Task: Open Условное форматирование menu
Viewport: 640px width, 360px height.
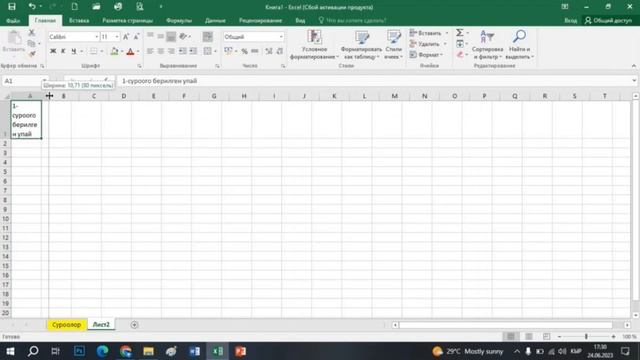Action: [x=314, y=45]
